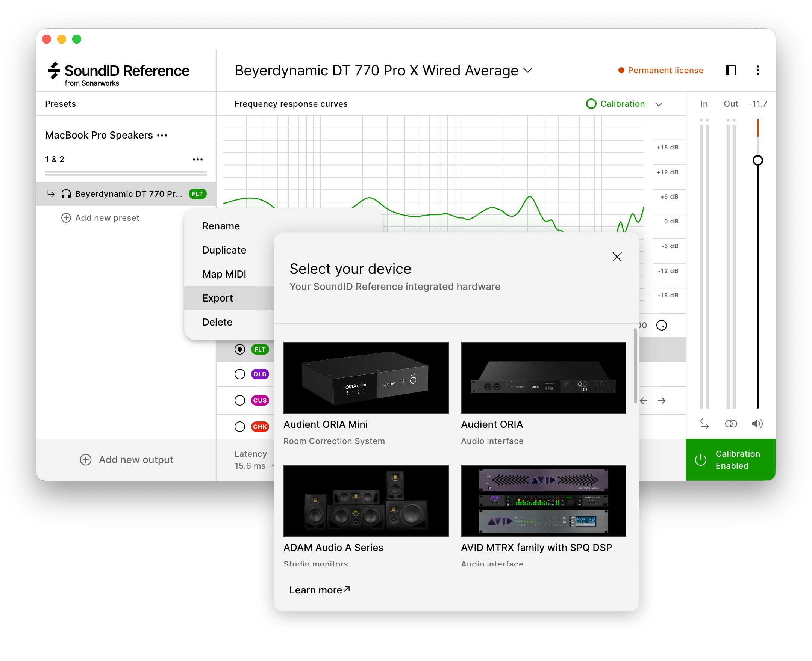
Task: Click the right arrow navigation icon
Action: (662, 401)
